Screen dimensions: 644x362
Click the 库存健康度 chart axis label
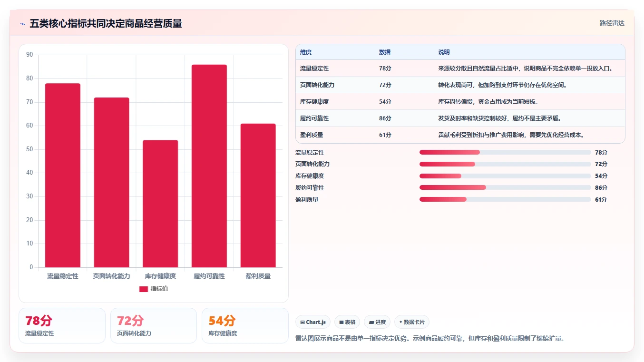point(160,276)
